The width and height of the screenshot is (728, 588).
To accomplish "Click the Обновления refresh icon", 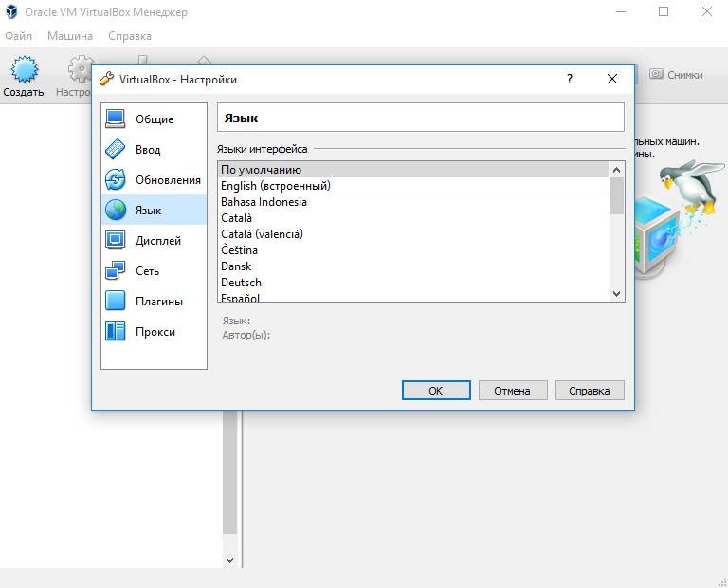I will (x=115, y=180).
